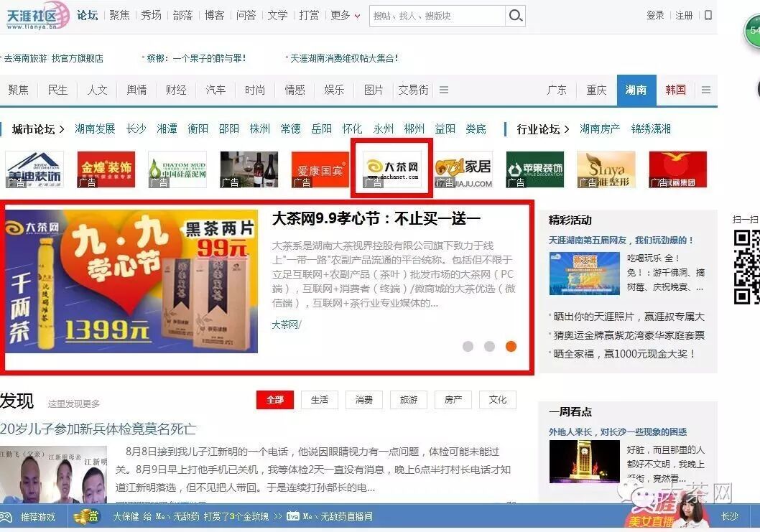
Task: Select the first carousel dot
Action: click(468, 347)
